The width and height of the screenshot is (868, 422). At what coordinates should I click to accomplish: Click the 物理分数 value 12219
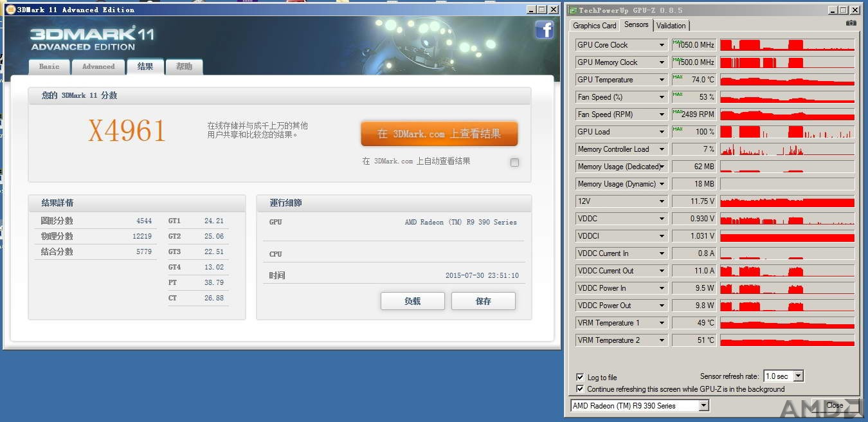point(142,237)
